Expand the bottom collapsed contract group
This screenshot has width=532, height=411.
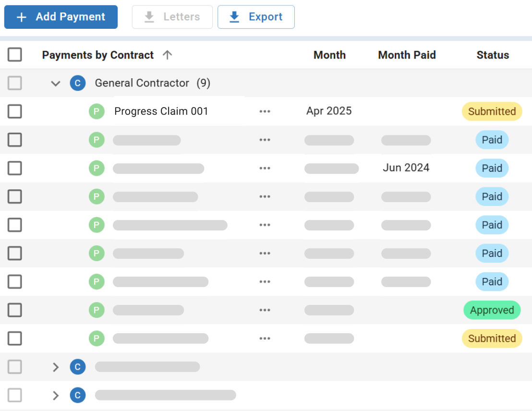click(55, 395)
